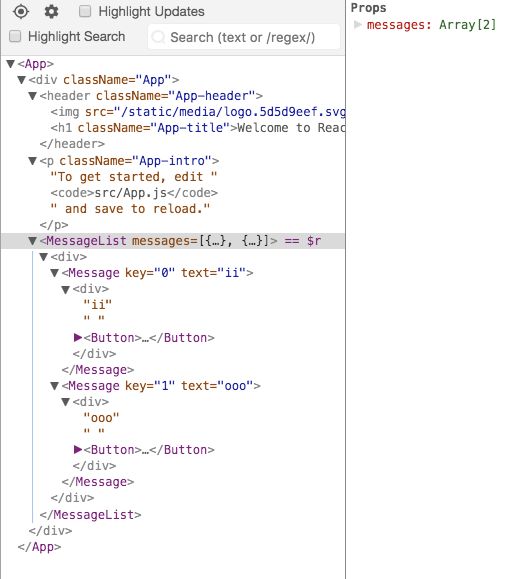521x579 pixels.
Task: Toggle the Highlight Search checkbox
Action: pos(15,36)
